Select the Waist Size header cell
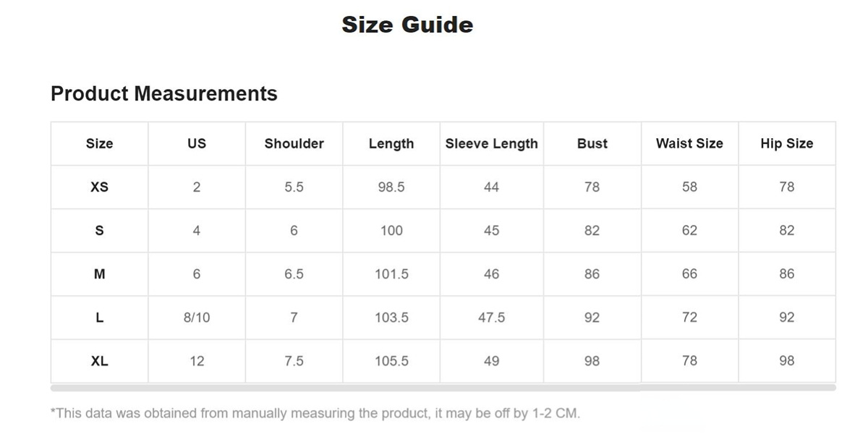The image size is (868, 434). [689, 143]
